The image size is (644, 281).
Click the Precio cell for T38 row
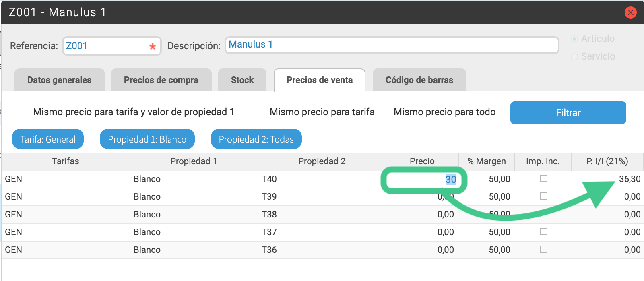pos(422,214)
